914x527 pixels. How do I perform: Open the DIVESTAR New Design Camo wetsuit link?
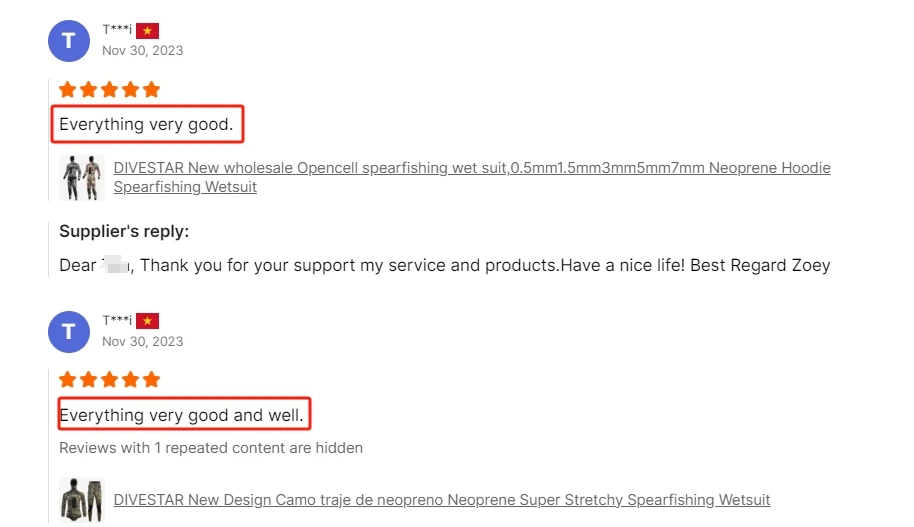(442, 500)
